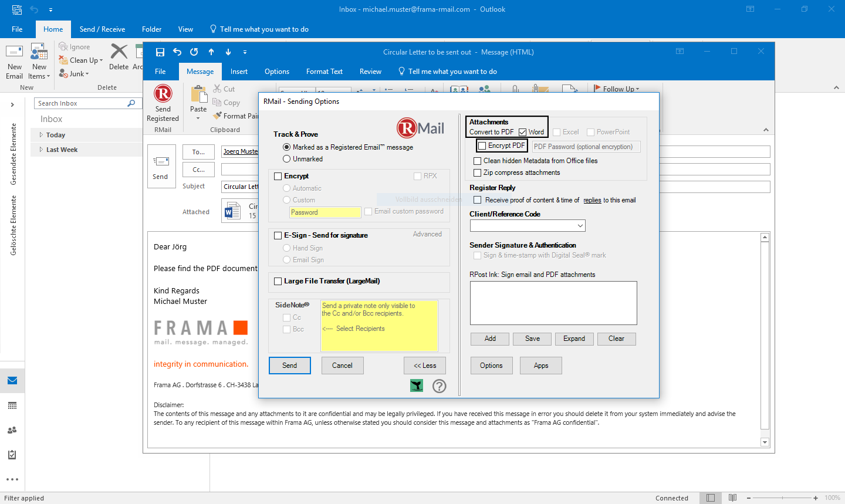Check Clean hidden Metadata from Office files
Screen dimensions: 845x504
(478, 161)
